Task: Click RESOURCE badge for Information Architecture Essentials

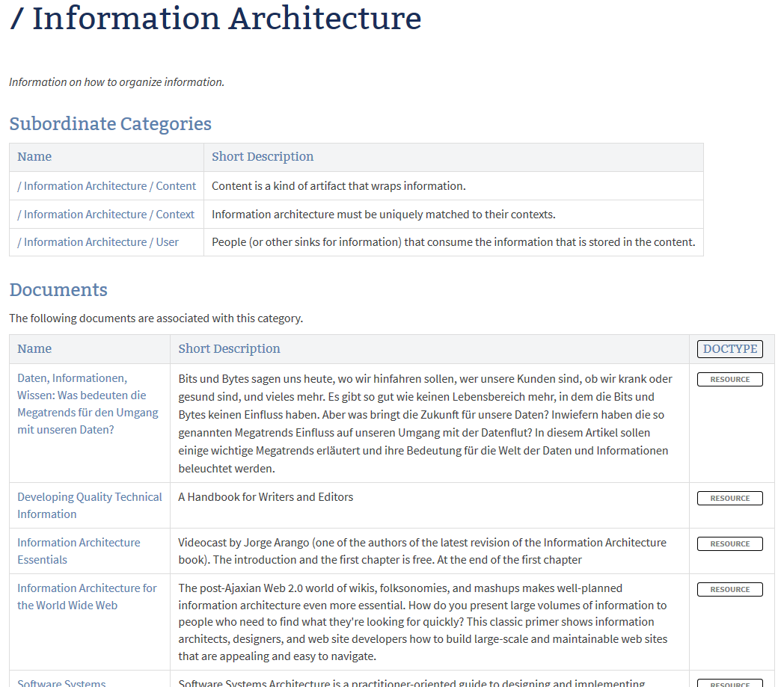Action: click(x=730, y=544)
